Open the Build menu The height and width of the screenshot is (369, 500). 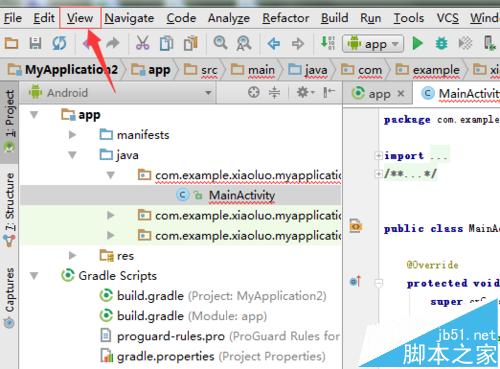pos(334,18)
